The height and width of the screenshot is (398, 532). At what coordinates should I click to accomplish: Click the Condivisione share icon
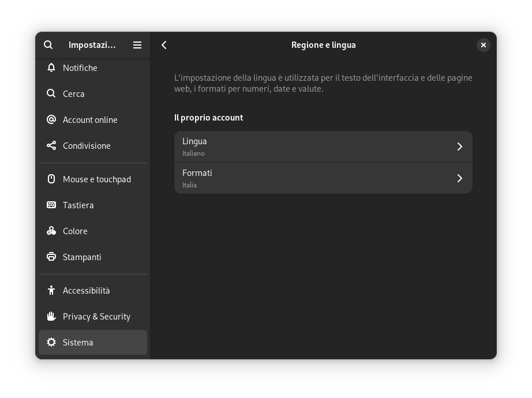51,145
